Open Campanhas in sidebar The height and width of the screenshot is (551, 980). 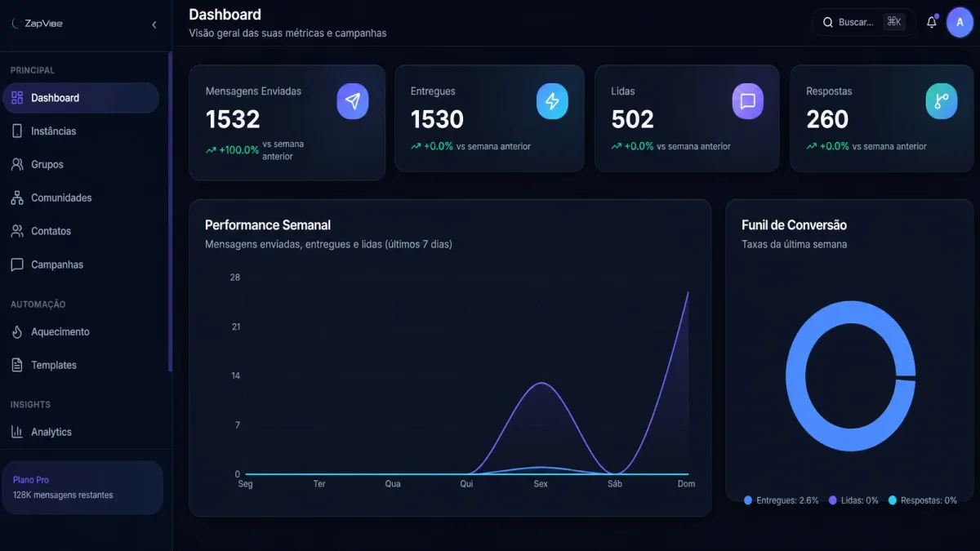click(x=81, y=265)
